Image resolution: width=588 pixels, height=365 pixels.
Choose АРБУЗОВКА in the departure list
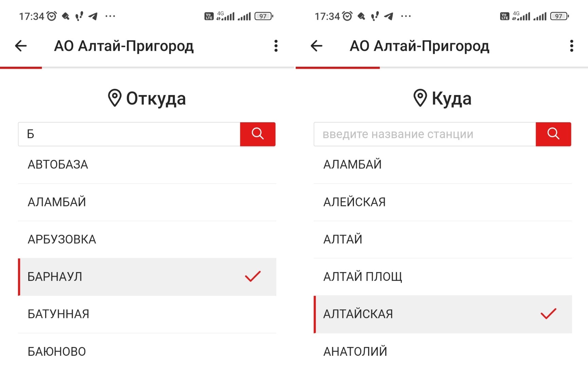tap(147, 239)
